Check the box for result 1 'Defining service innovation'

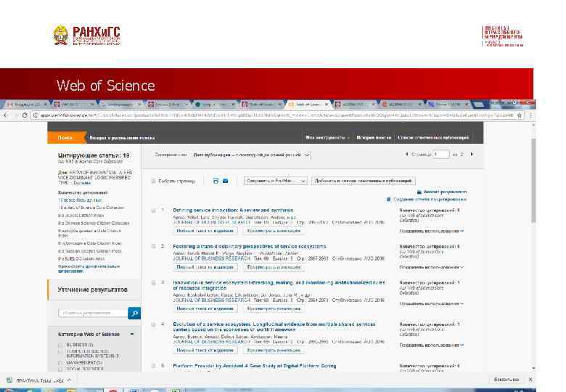153,210
